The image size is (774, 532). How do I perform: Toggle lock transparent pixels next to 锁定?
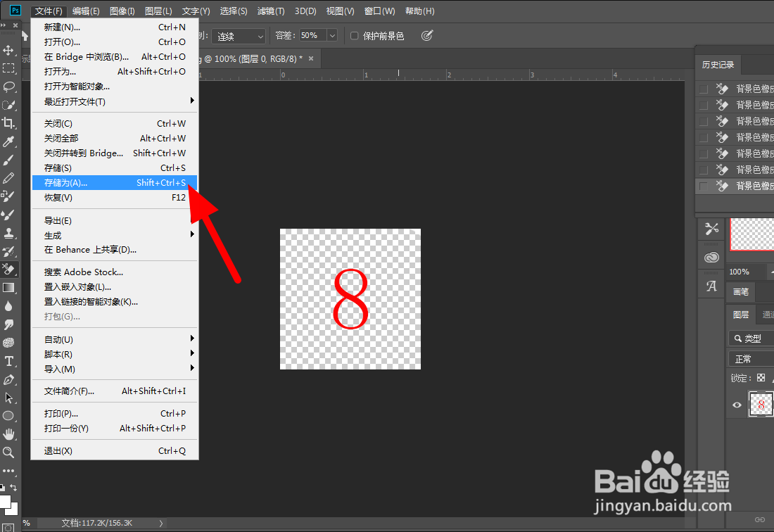(x=761, y=377)
